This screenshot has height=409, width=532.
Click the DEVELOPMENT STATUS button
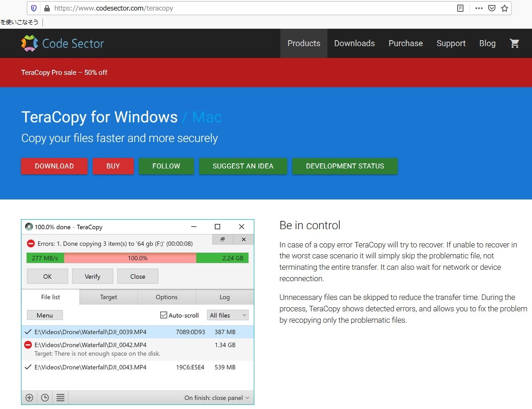(345, 166)
